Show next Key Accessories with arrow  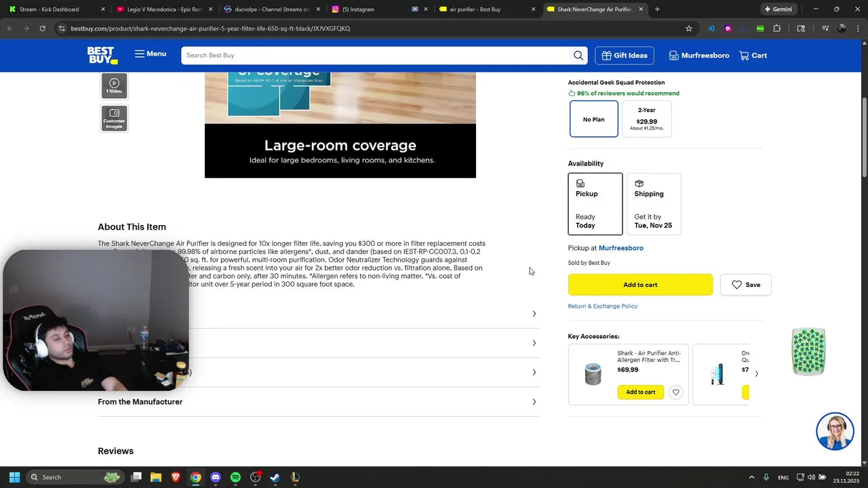[756, 374]
